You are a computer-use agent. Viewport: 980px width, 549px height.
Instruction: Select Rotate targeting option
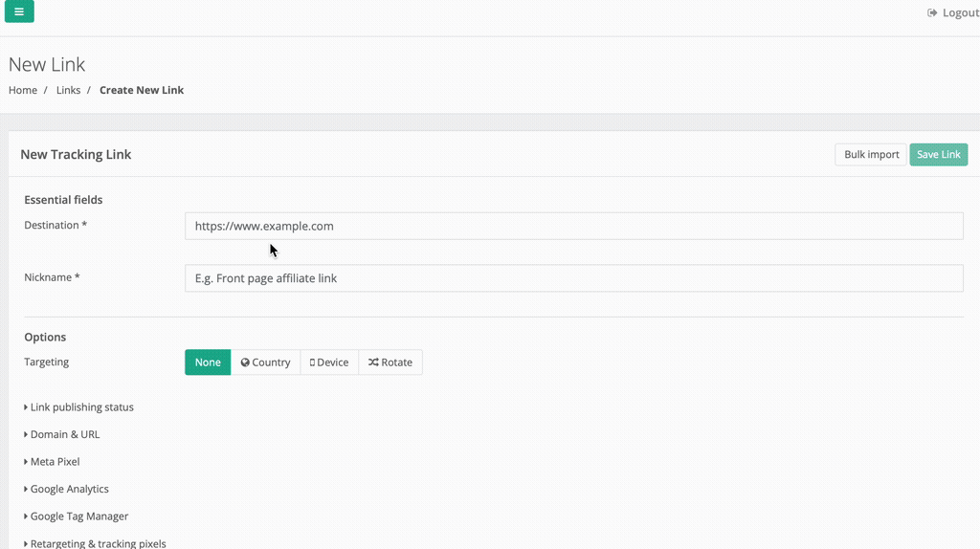390,362
